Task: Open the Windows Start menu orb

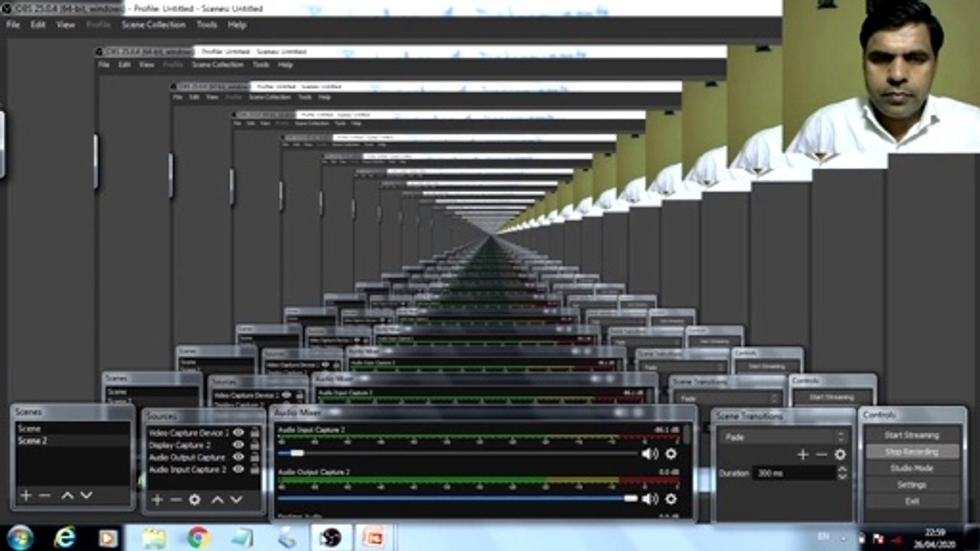Action: [x=19, y=537]
